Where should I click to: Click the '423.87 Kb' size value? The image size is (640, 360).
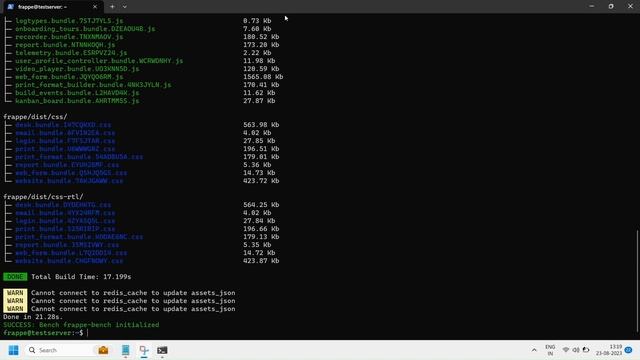[261, 261]
